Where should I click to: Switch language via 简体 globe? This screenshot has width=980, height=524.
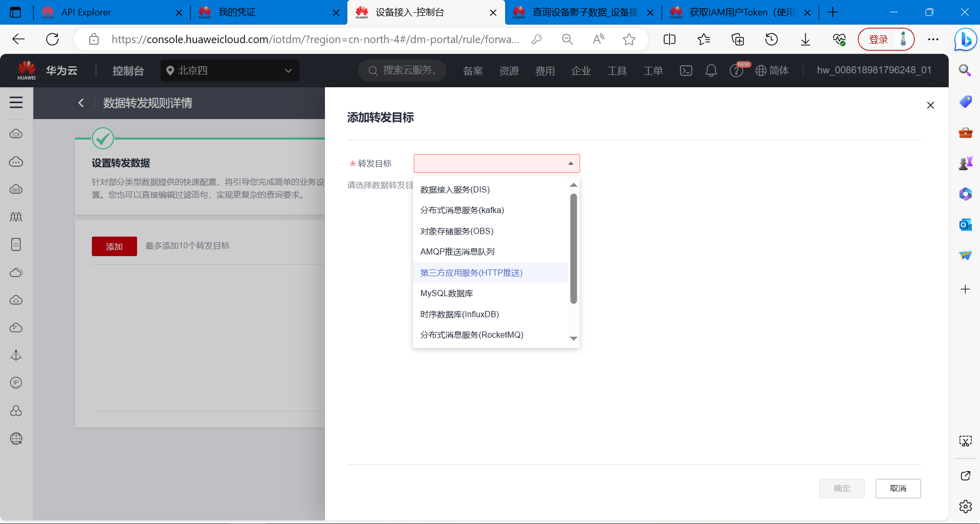(x=772, y=71)
